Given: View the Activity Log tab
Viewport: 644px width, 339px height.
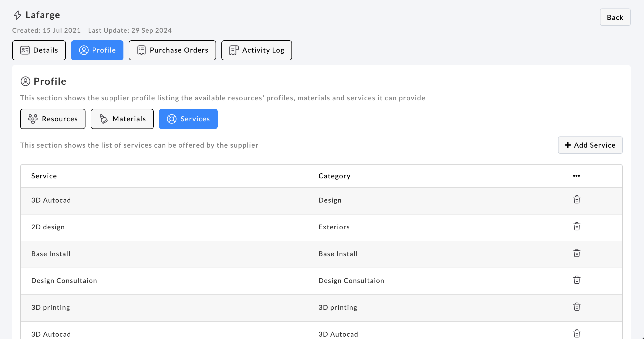Looking at the screenshot, I should tap(256, 50).
